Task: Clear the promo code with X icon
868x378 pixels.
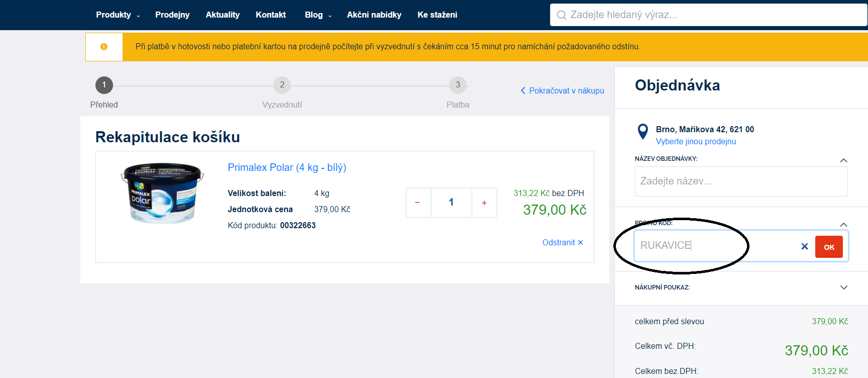Action: tap(804, 246)
